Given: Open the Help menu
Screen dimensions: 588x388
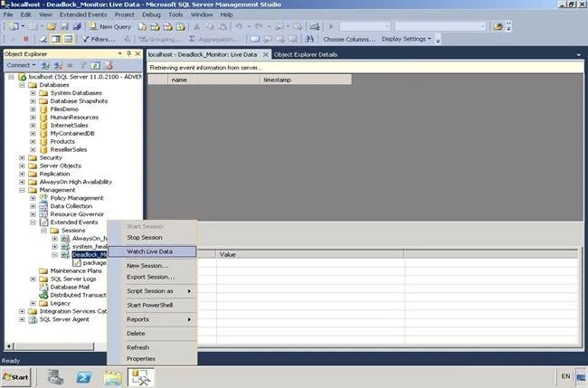Looking at the screenshot, I should pyautogui.click(x=226, y=14).
